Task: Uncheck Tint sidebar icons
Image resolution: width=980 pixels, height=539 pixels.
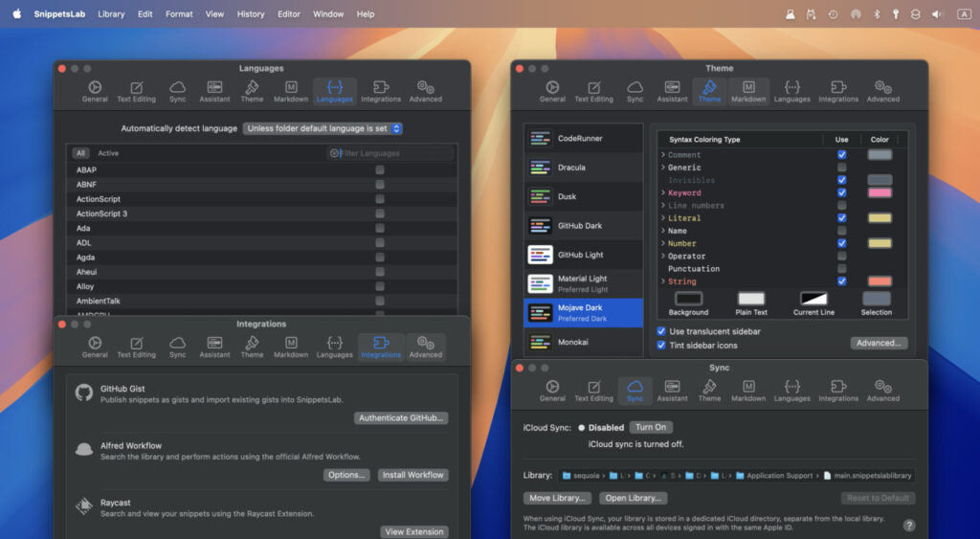Action: (x=661, y=346)
